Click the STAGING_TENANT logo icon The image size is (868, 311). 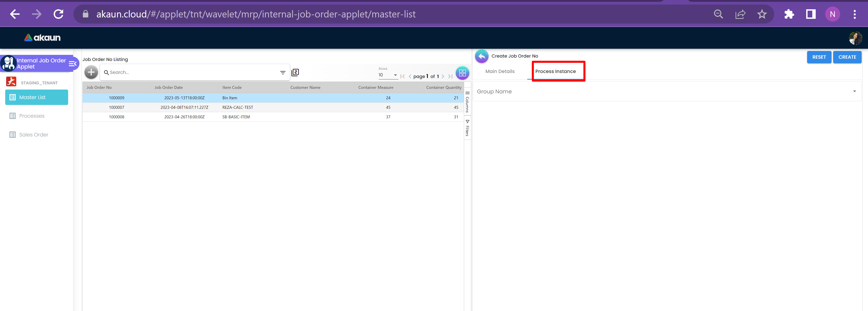tap(11, 82)
